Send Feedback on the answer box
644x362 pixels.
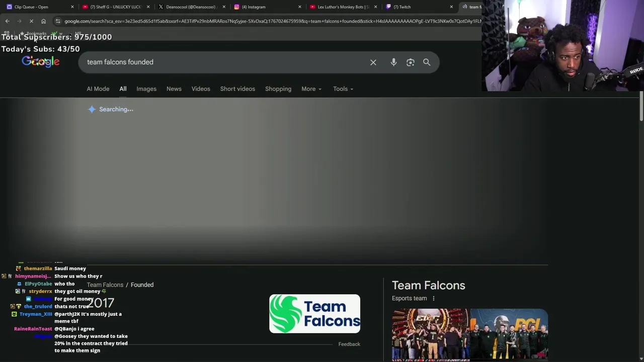pyautogui.click(x=349, y=344)
